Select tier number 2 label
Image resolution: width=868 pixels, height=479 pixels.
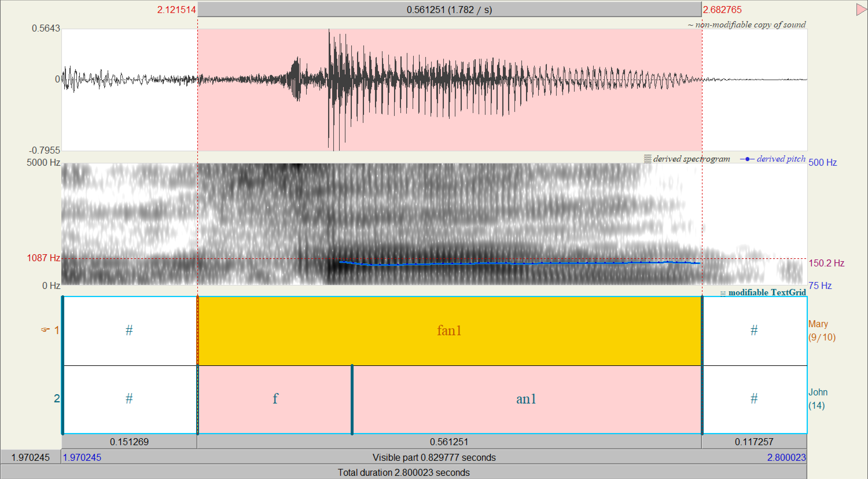click(x=57, y=399)
